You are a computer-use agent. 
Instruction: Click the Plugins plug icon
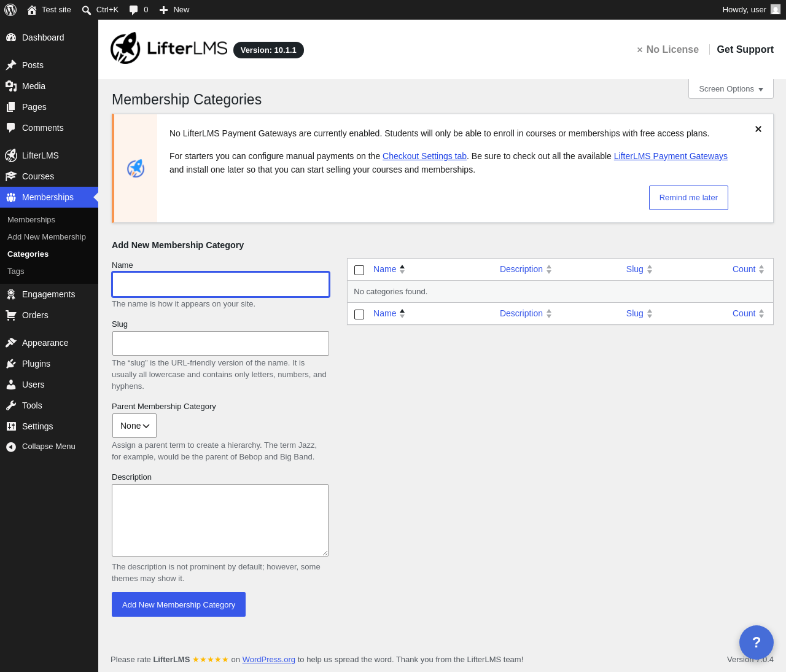pyautogui.click(x=11, y=364)
